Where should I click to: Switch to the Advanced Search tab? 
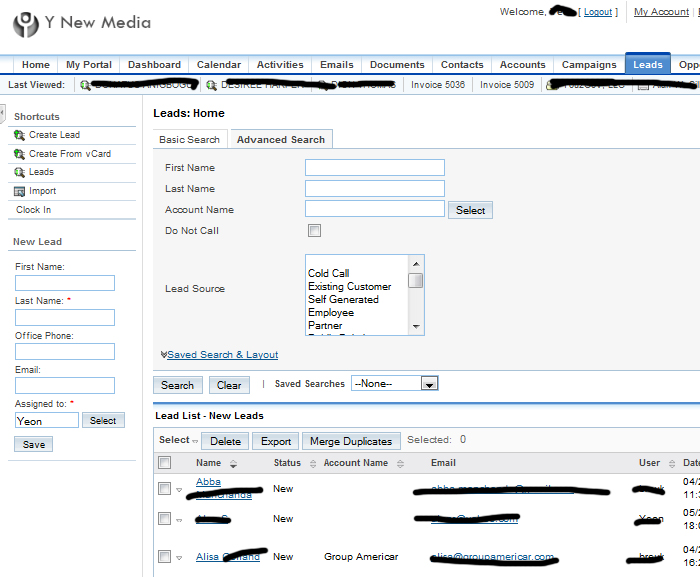[280, 140]
